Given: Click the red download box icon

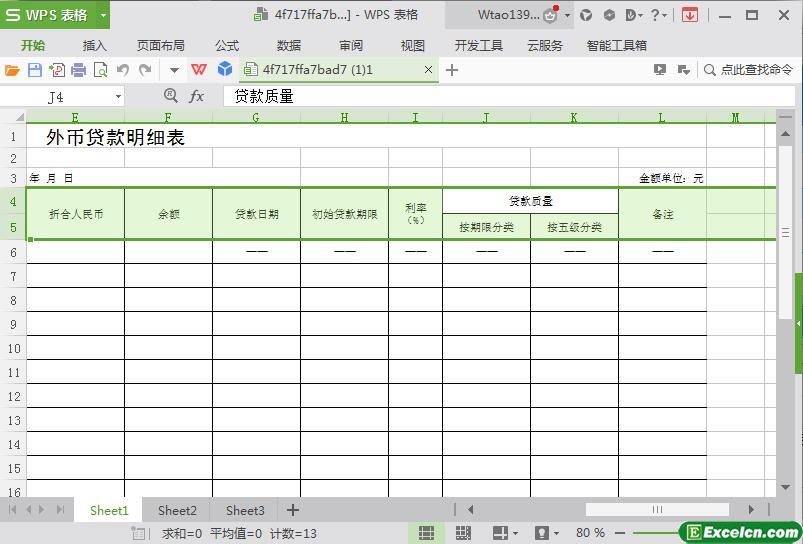Looking at the screenshot, I should click(x=690, y=15).
